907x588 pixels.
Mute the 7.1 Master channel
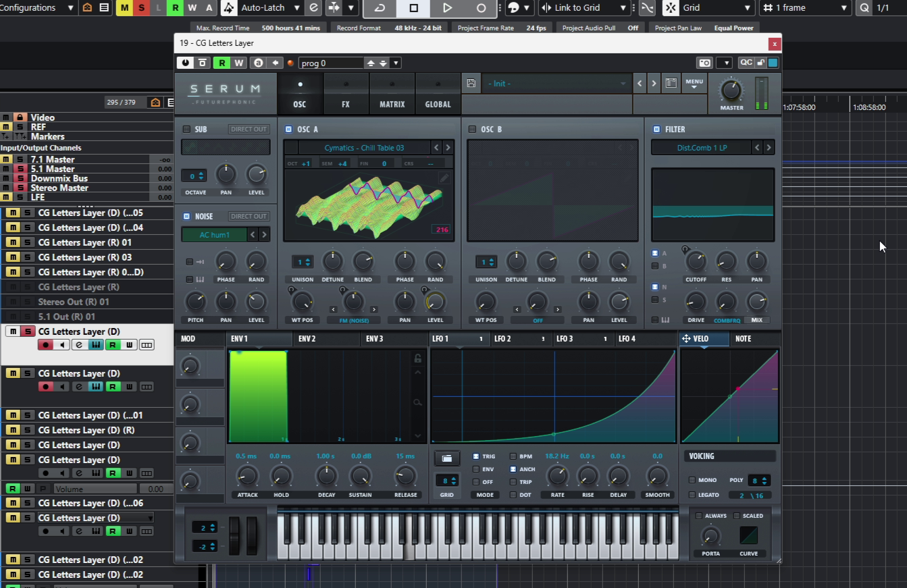coord(6,159)
